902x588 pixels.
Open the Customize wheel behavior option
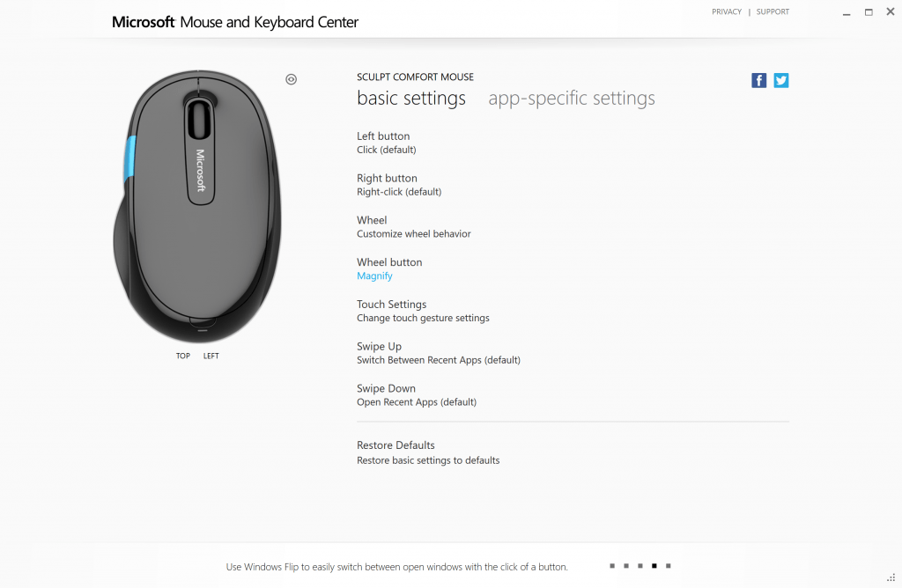point(413,234)
